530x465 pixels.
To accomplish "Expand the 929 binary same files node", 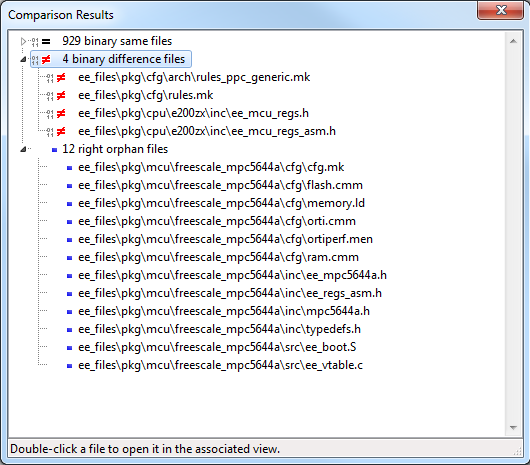I will pos(23,41).
